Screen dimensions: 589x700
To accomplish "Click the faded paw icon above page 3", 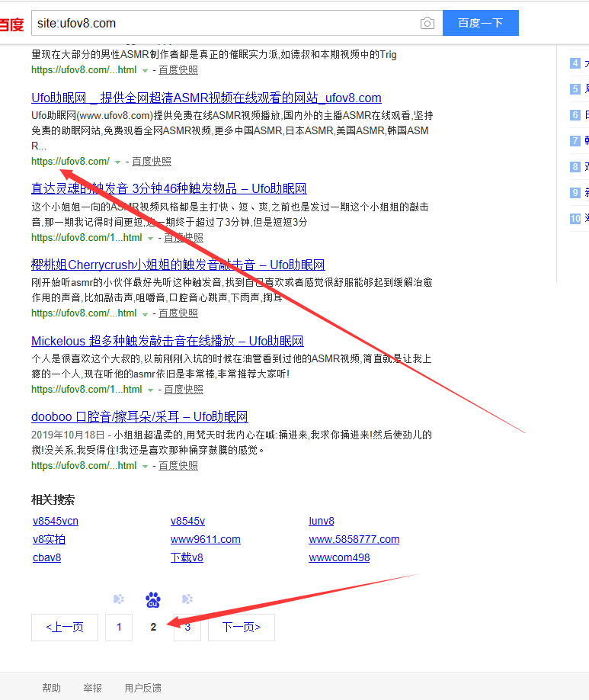I will [187, 599].
